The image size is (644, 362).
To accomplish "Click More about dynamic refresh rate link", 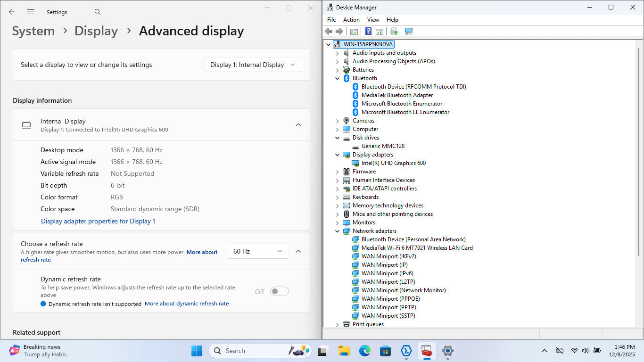I will click(187, 304).
